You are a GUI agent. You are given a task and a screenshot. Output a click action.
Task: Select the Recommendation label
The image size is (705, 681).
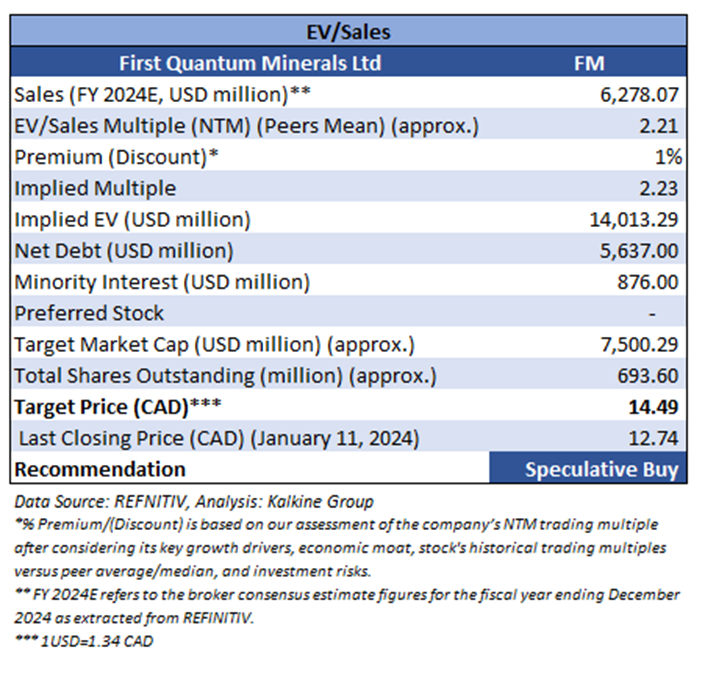[100, 469]
